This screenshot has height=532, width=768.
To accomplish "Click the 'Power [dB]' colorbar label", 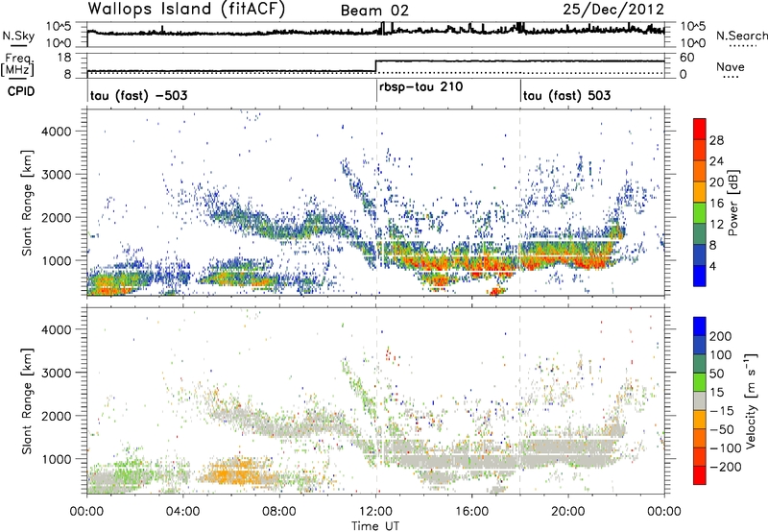I will coord(732,203).
